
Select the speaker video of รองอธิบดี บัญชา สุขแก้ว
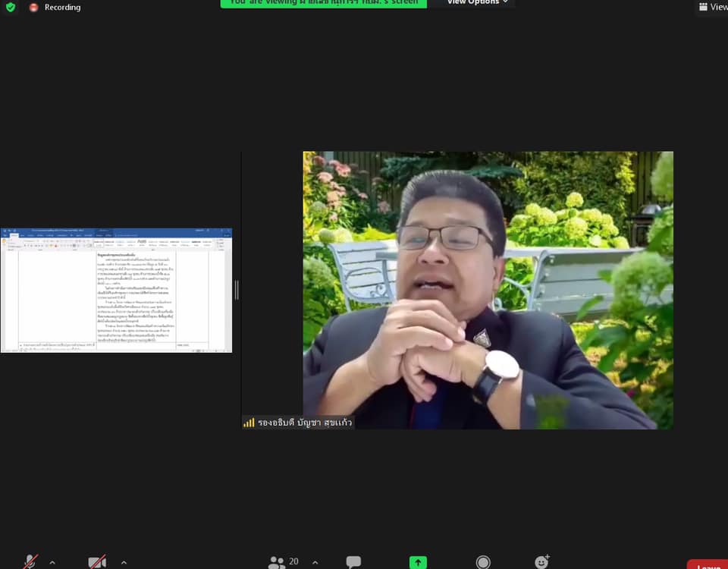point(488,290)
